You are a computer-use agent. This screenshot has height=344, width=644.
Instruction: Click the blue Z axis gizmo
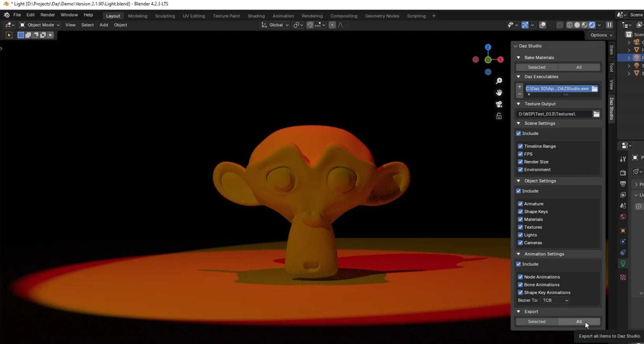tap(488, 47)
